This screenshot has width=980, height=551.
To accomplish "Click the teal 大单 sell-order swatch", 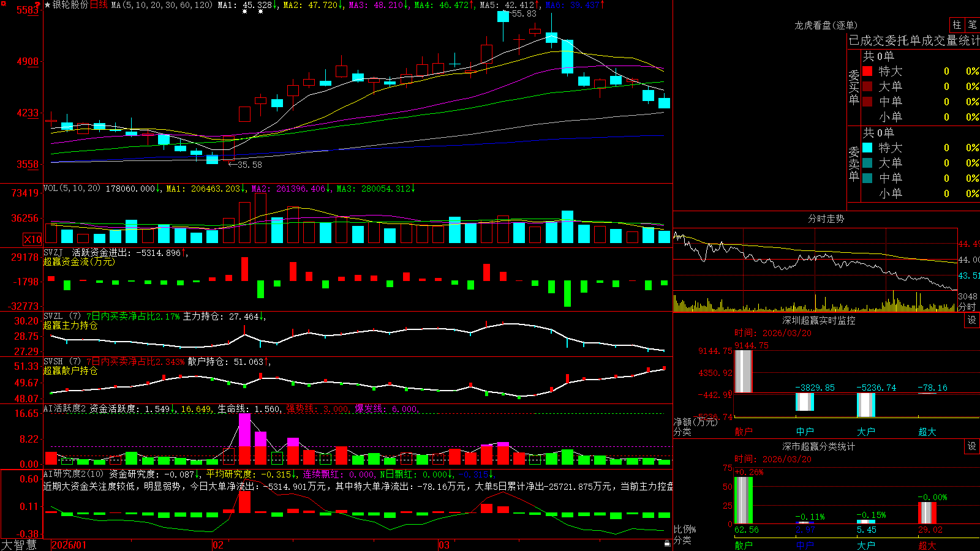I will click(867, 163).
